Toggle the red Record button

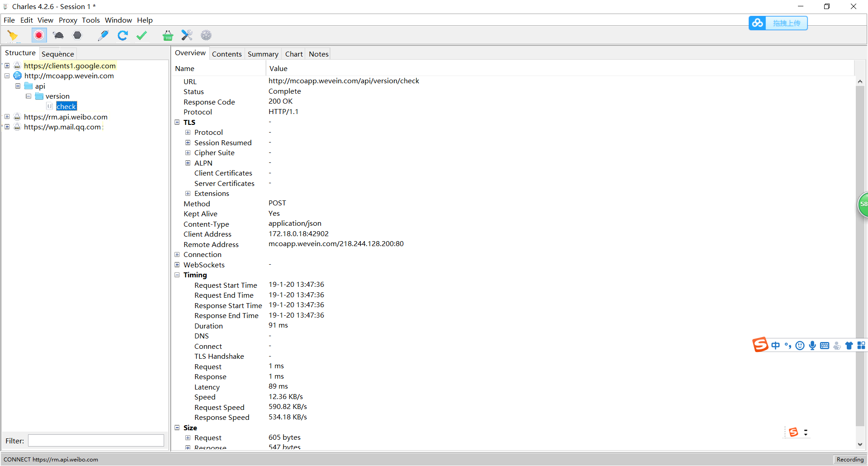pos(39,35)
